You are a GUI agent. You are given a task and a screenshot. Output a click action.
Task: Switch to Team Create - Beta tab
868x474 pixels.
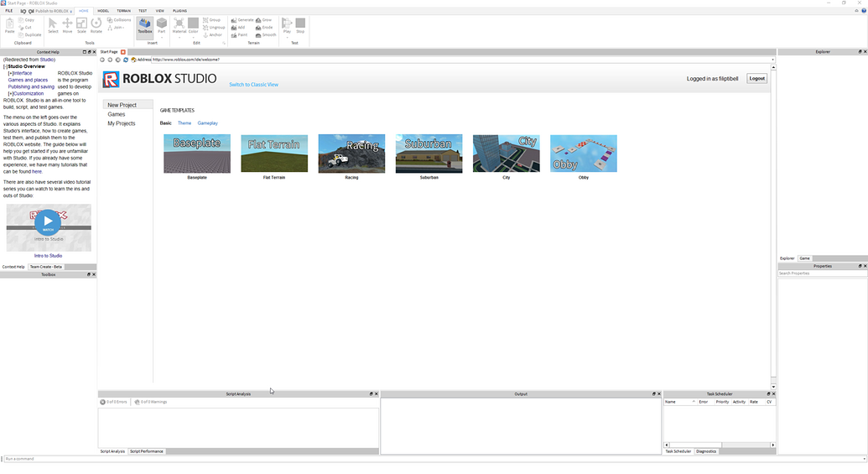(46, 267)
